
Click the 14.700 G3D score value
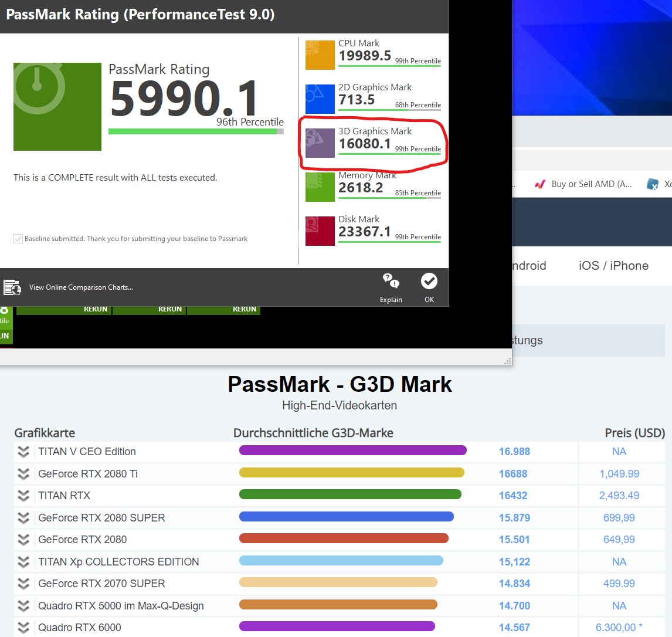coord(514,606)
